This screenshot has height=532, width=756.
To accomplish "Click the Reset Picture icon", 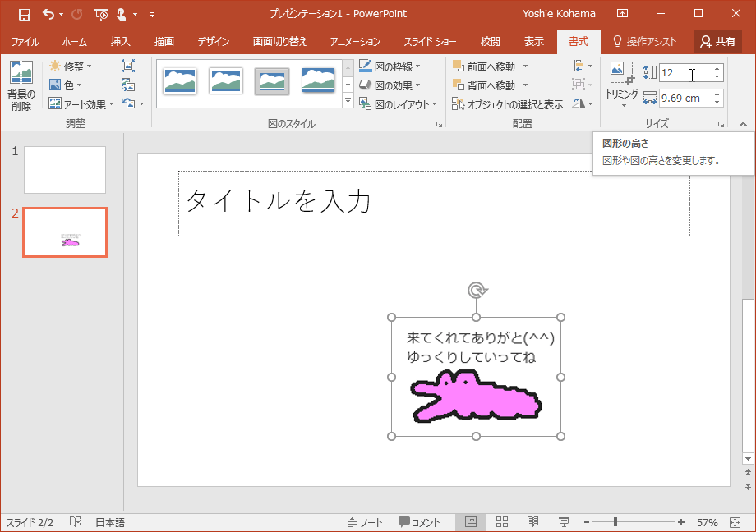I will click(x=127, y=103).
